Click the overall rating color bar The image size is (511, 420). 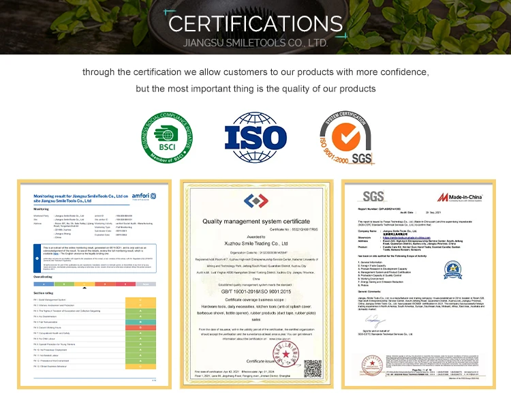click(x=95, y=284)
